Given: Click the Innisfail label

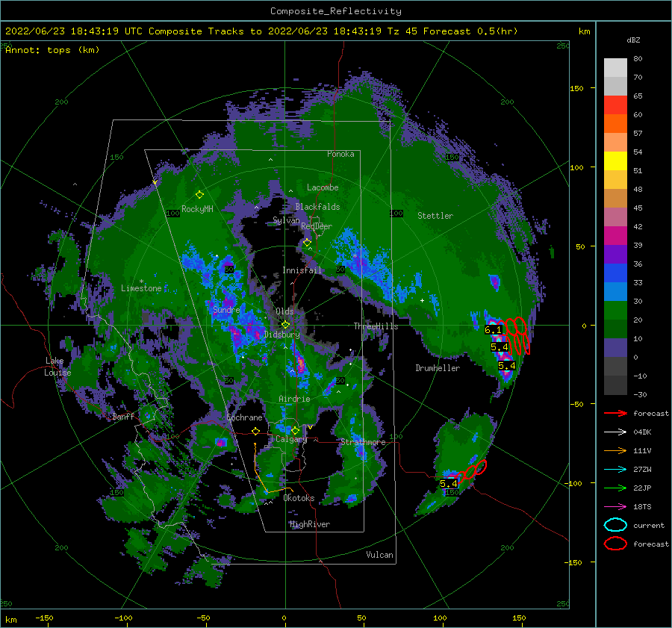Looking at the screenshot, I should click(x=302, y=270).
